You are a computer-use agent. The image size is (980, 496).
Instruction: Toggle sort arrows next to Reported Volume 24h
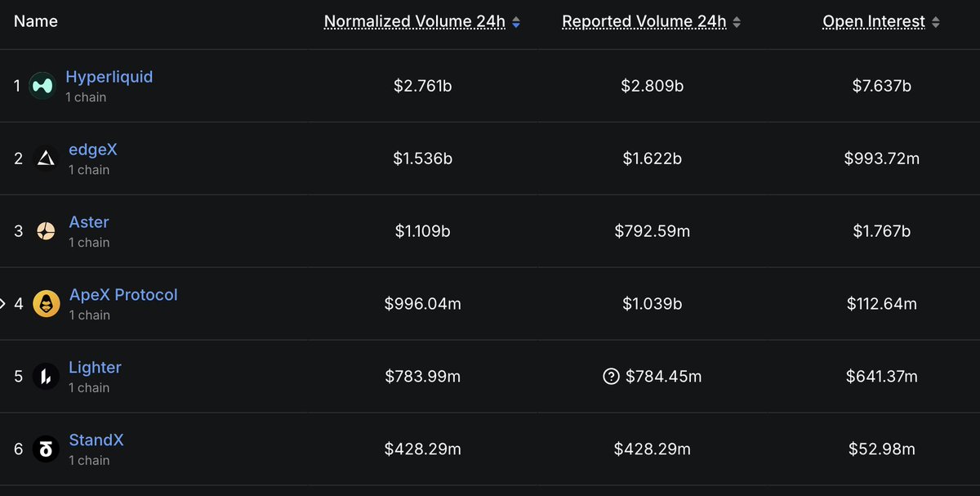point(737,23)
